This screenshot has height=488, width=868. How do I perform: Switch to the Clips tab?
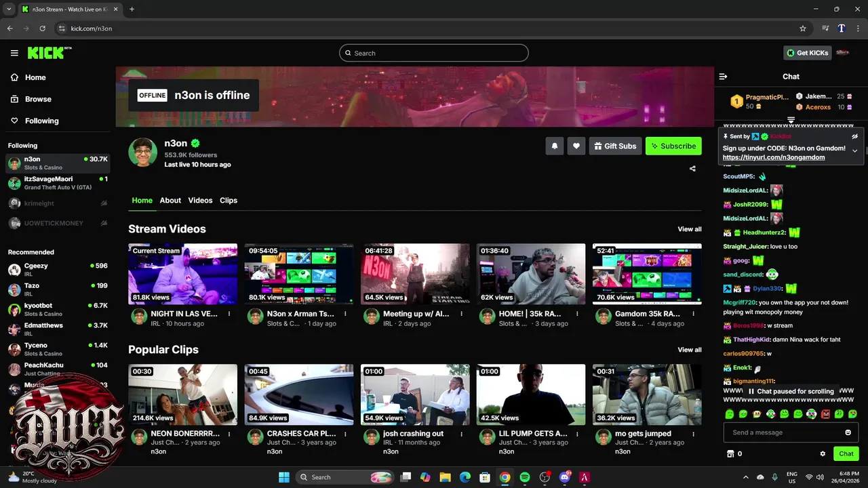click(229, 201)
